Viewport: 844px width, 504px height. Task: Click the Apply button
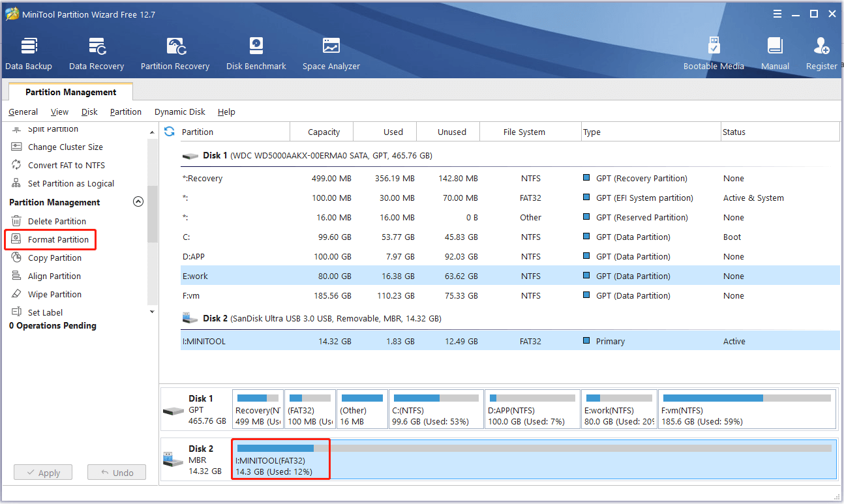tap(43, 473)
